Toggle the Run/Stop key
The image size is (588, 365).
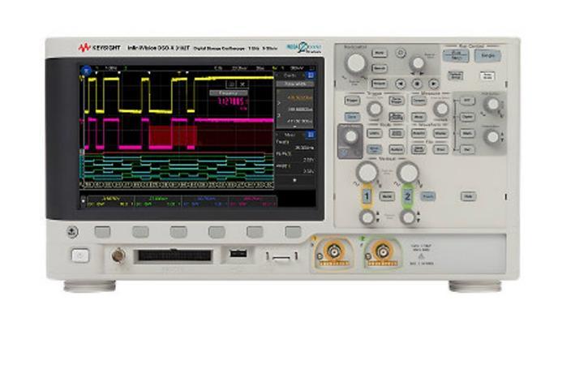click(456, 55)
